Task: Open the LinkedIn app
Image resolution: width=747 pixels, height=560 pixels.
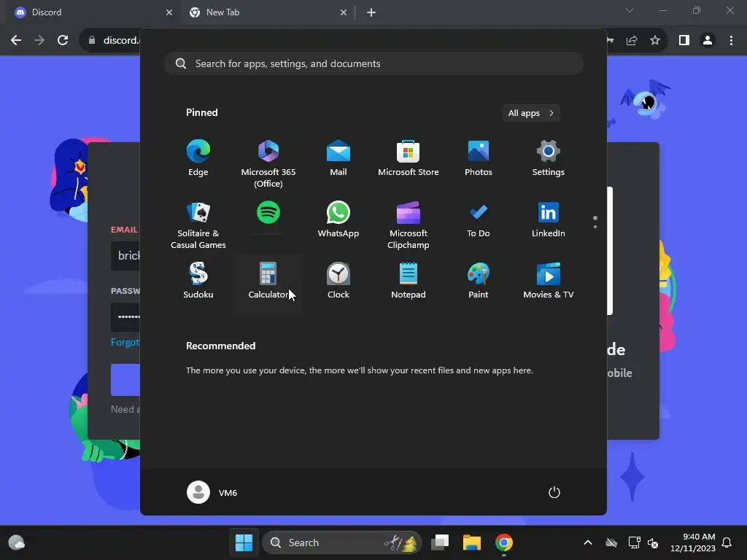Action: pos(549,219)
